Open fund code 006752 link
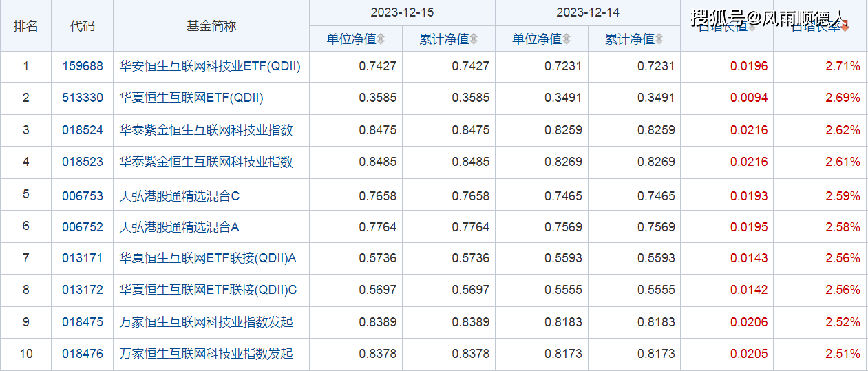The image size is (868, 371). 83,226
